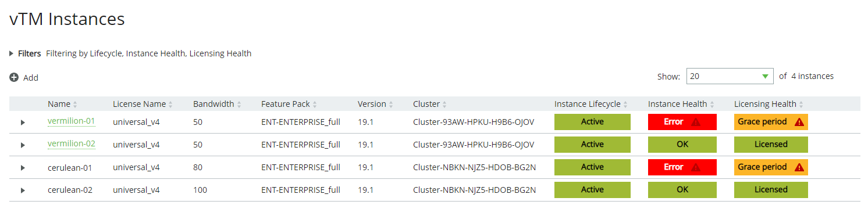Open the vermilion-01 instance link
This screenshot has height=212, width=868.
point(71,121)
